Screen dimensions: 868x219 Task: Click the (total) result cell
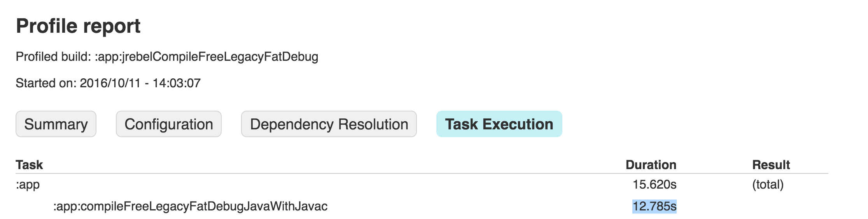pyautogui.click(x=768, y=184)
